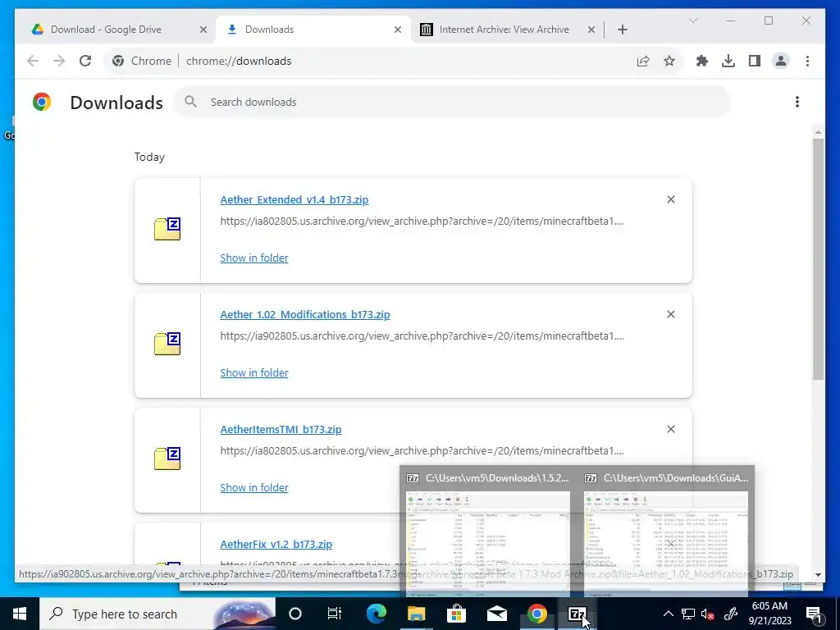This screenshot has width=840, height=630.
Task: Launch Microsoft Edge from taskbar
Action: click(x=377, y=614)
